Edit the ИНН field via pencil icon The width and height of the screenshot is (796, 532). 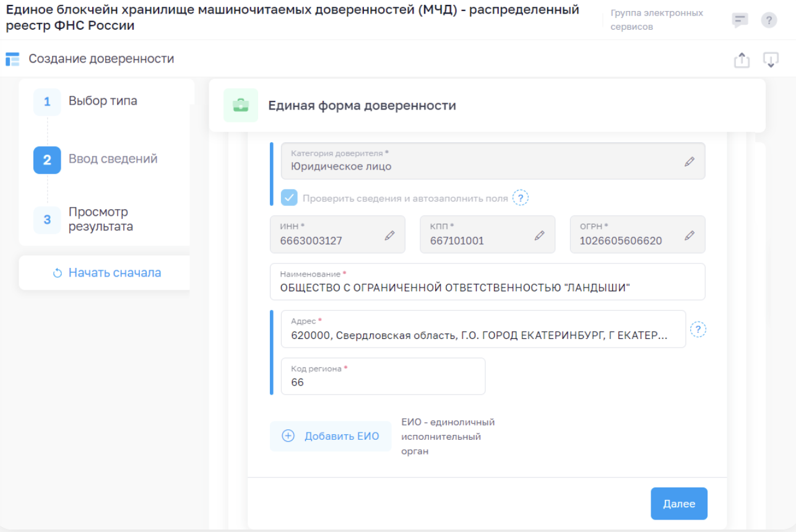pos(389,236)
